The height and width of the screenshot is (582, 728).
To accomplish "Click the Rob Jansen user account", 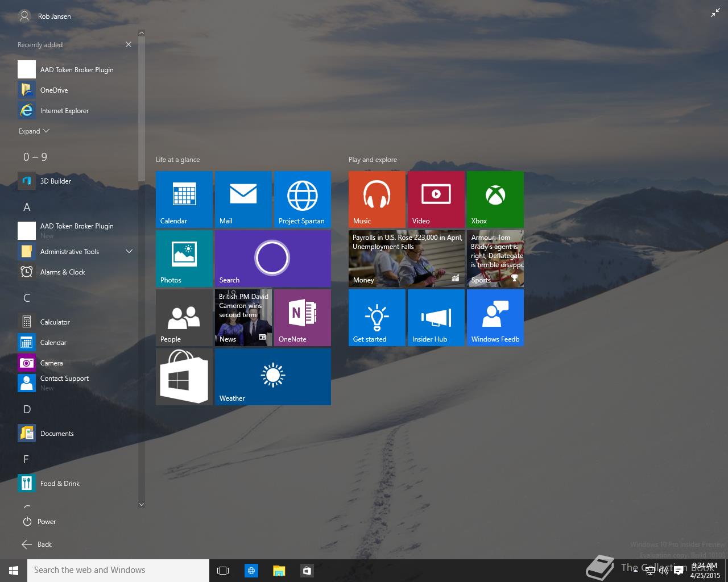I will click(x=45, y=16).
